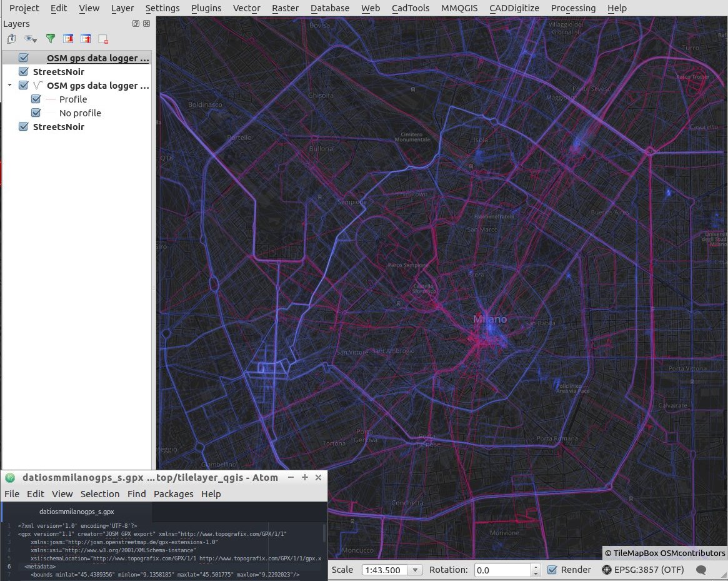Click line 6 number in Atom gutter
Image resolution: width=728 pixels, height=581 pixels.
click(x=9, y=566)
